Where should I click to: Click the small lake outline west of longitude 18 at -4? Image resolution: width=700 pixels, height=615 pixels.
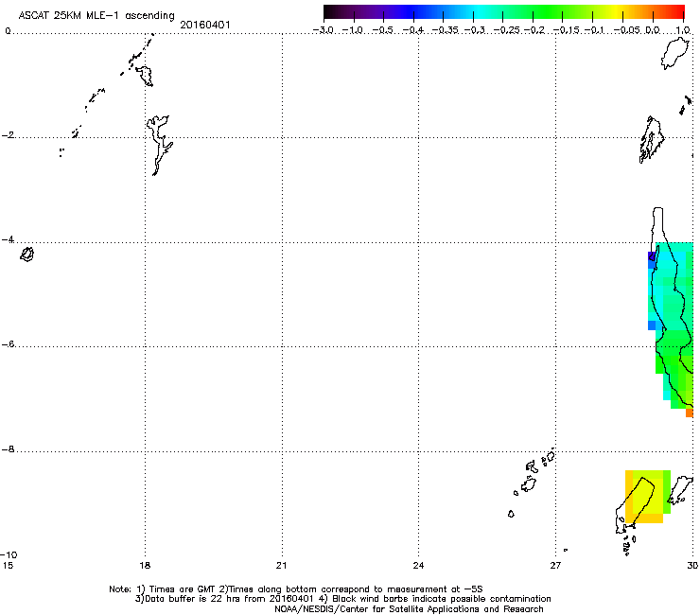pyautogui.click(x=27, y=255)
